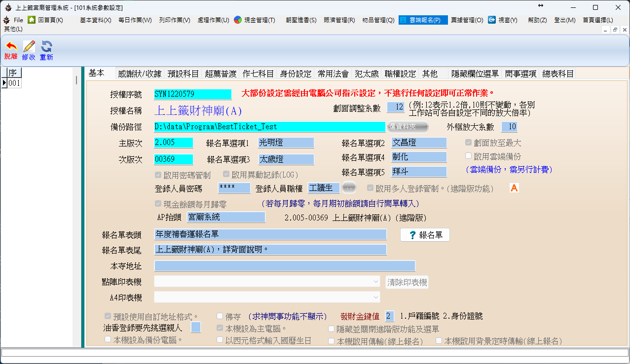This screenshot has height=364, width=630.
Task: Switch to the 感謝狀/收據 tab
Action: point(140,74)
